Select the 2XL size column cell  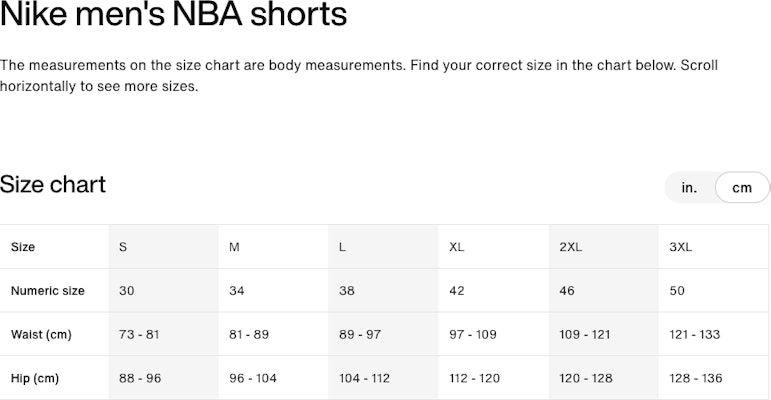[570, 247]
